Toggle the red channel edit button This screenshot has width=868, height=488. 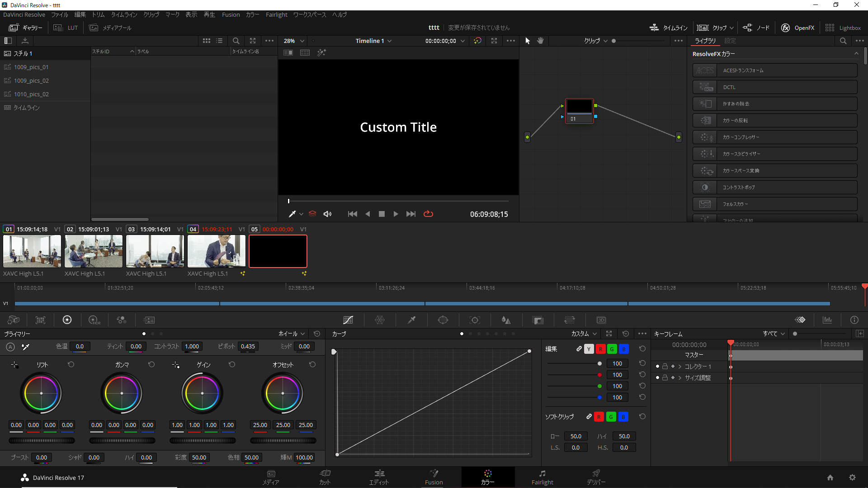[600, 349]
